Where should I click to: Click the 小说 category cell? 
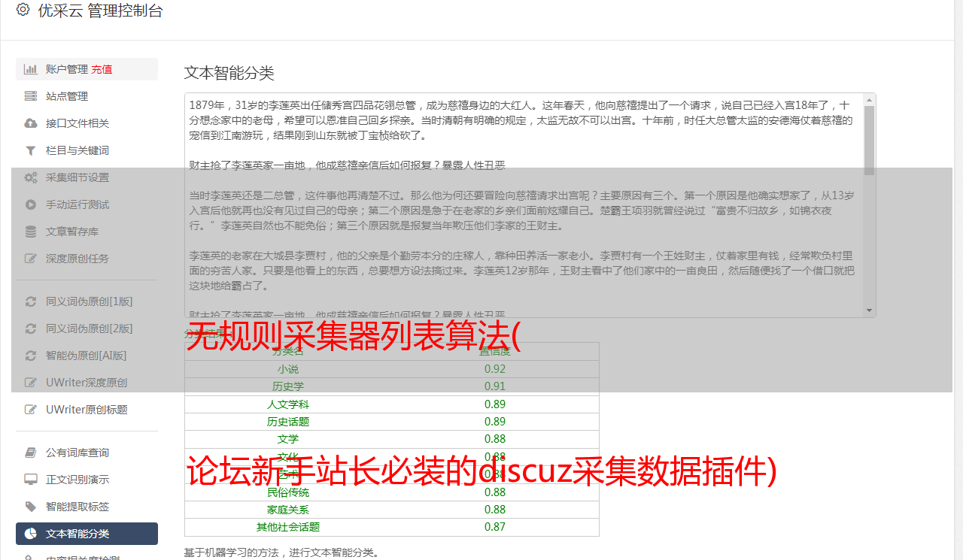[x=288, y=369]
